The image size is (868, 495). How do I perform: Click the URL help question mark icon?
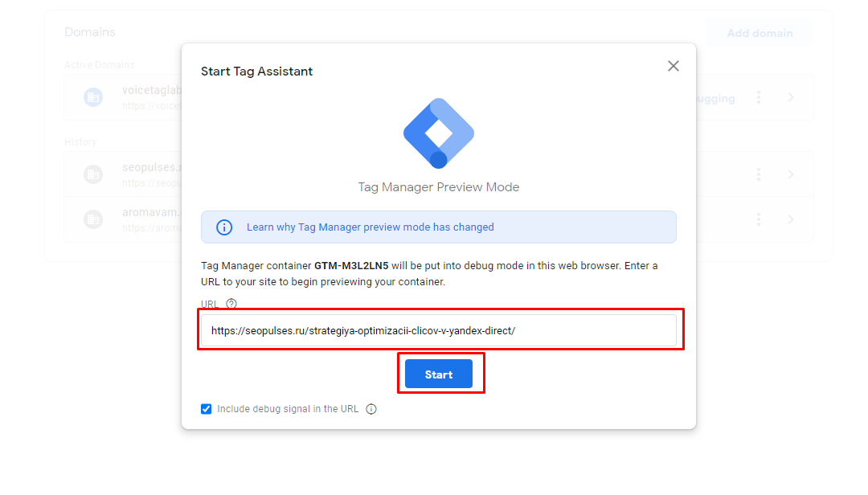pos(231,304)
